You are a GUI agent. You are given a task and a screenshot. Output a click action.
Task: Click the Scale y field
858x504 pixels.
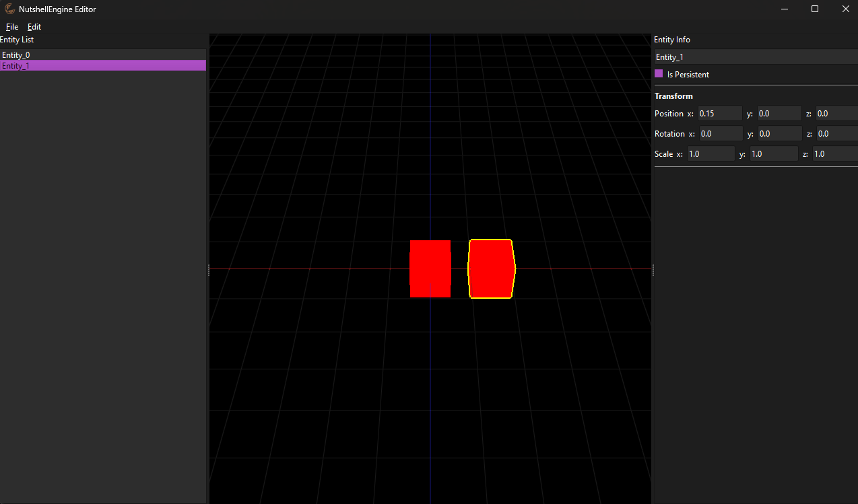point(774,154)
